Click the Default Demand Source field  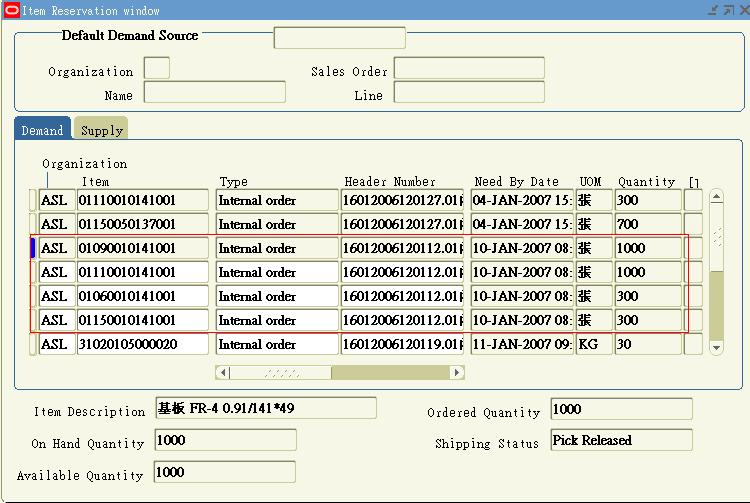(x=340, y=38)
